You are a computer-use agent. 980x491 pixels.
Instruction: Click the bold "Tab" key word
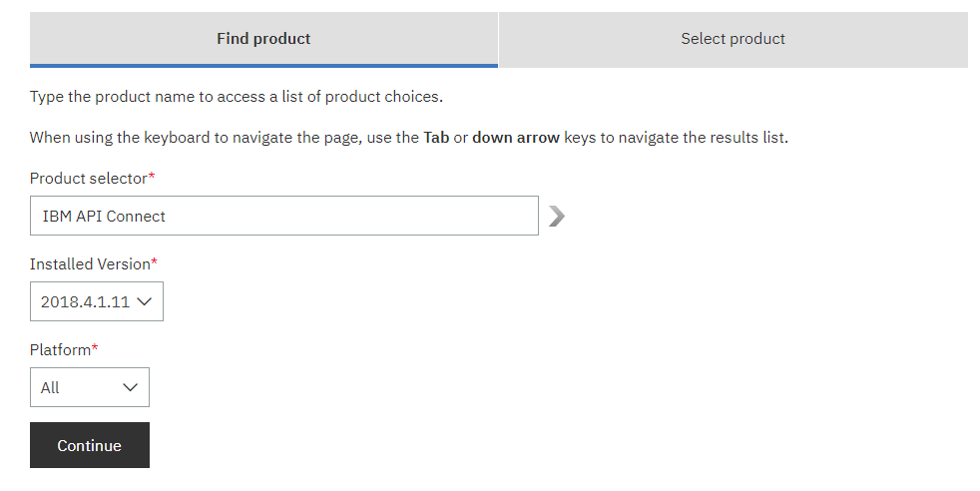click(436, 138)
